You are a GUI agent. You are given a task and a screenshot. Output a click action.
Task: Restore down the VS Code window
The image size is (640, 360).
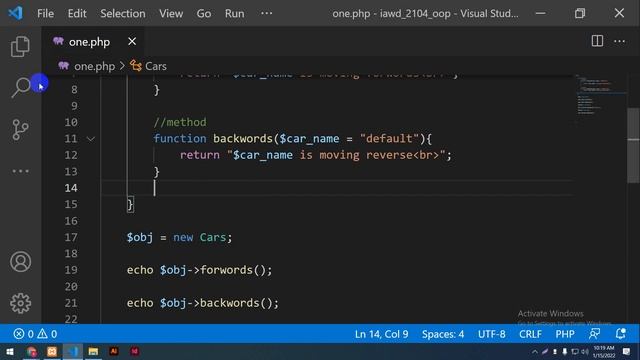(580, 13)
